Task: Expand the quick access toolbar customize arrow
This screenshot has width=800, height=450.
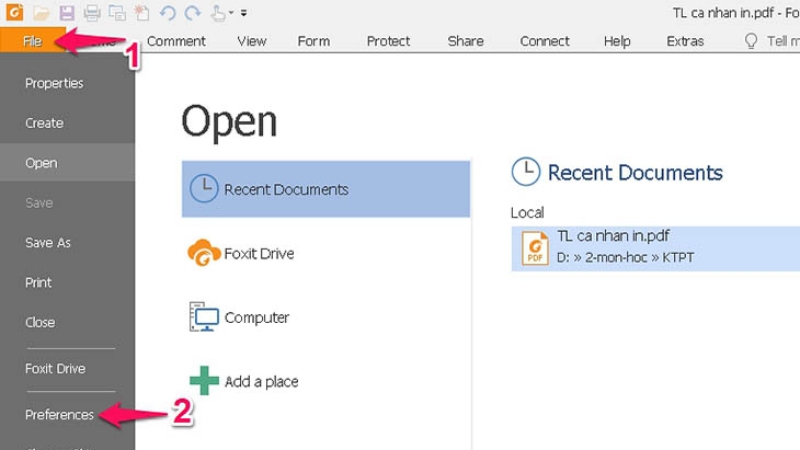Action: click(244, 14)
